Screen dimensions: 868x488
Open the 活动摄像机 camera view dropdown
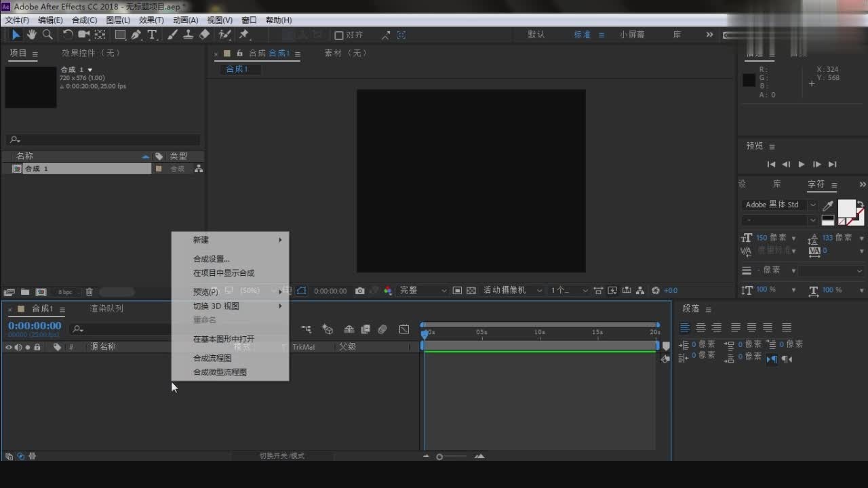513,290
